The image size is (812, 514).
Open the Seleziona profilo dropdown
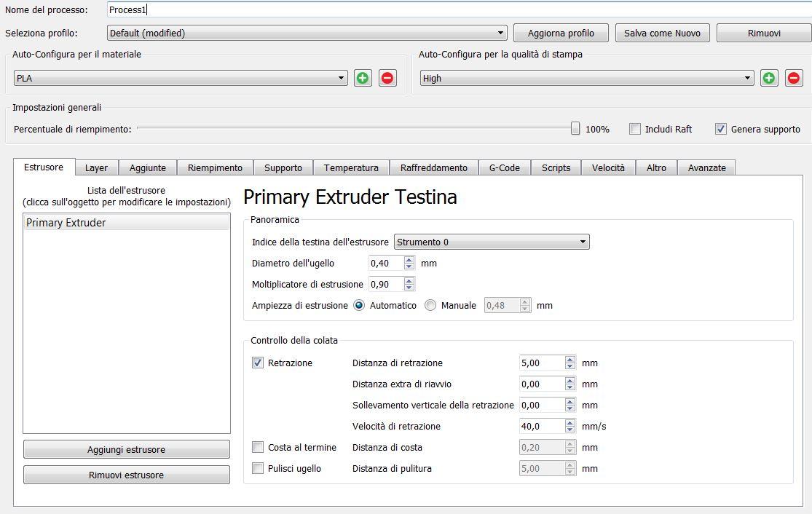click(307, 33)
